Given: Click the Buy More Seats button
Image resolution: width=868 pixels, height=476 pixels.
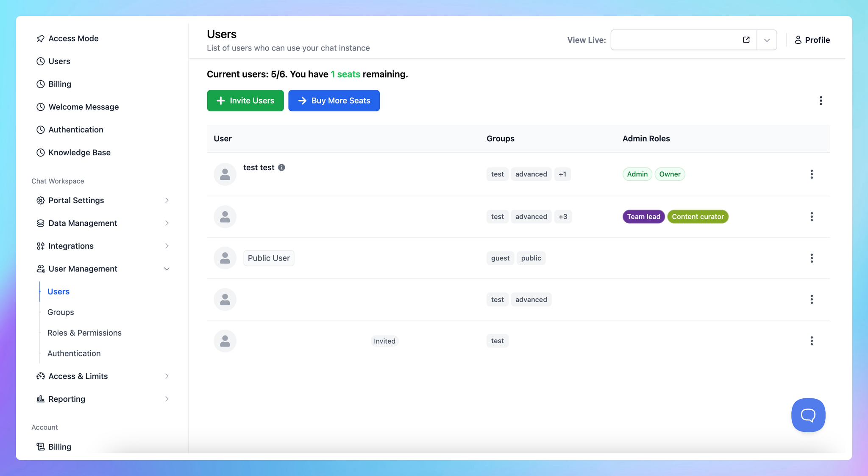Looking at the screenshot, I should click(x=334, y=101).
